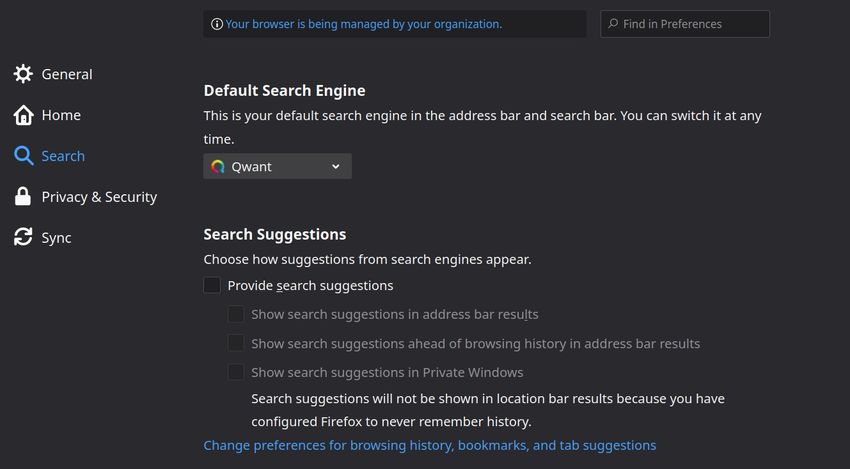
Task: Enable Provide search suggestions checkbox
Action: pyautogui.click(x=212, y=285)
